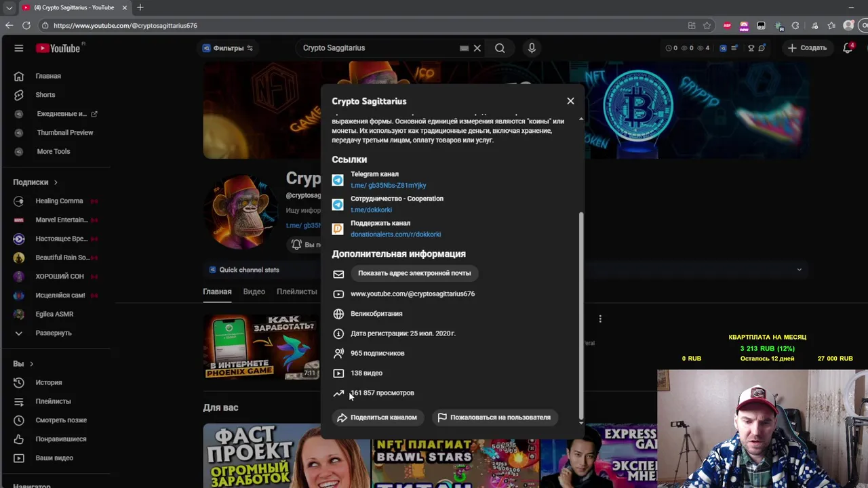Viewport: 868px width, 488px height.
Task: Open the browser tab list dropdown arrow
Action: coord(9,7)
